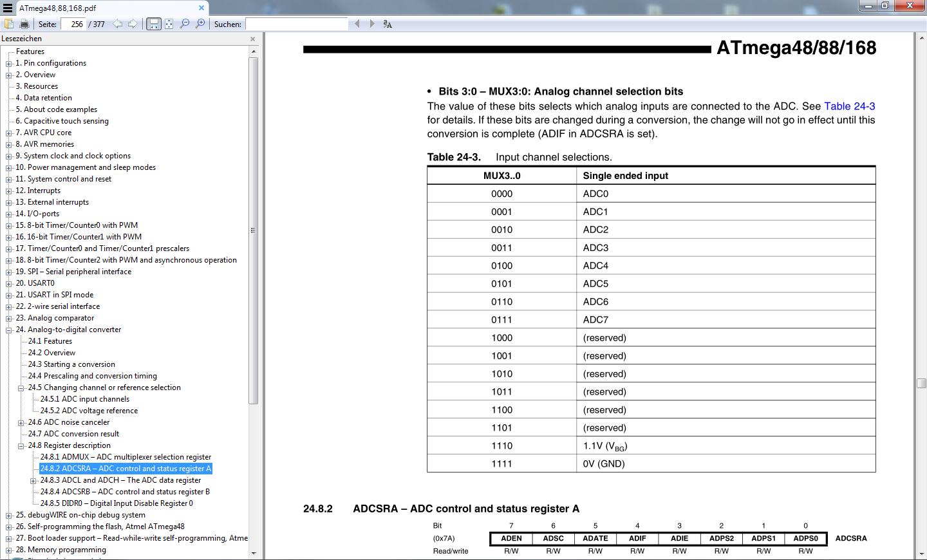
Task: Open 19. SPI – Serial peripheral interface
Action: coord(73,272)
